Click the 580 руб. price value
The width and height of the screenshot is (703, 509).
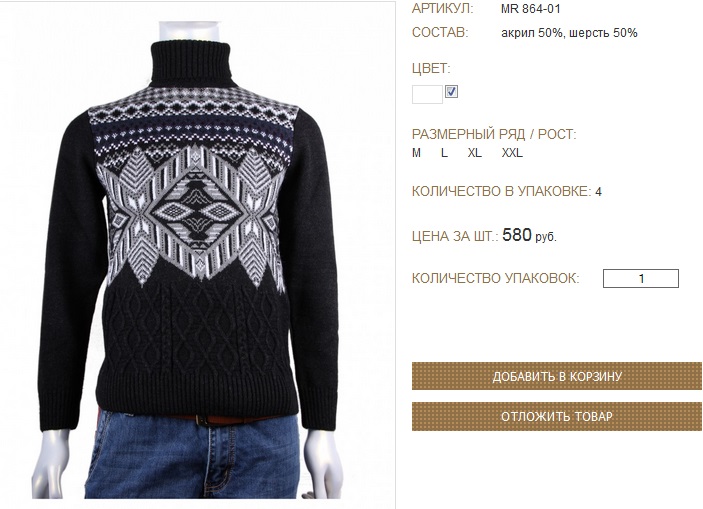click(529, 235)
